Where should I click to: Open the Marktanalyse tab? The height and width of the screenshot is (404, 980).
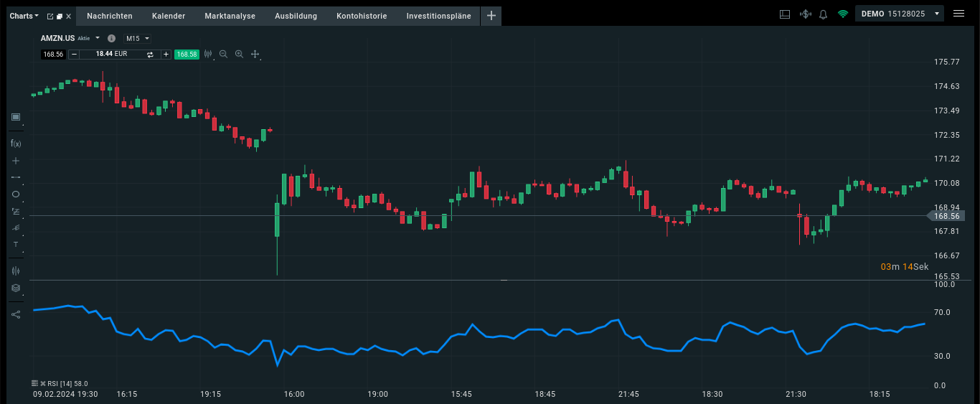pyautogui.click(x=230, y=16)
